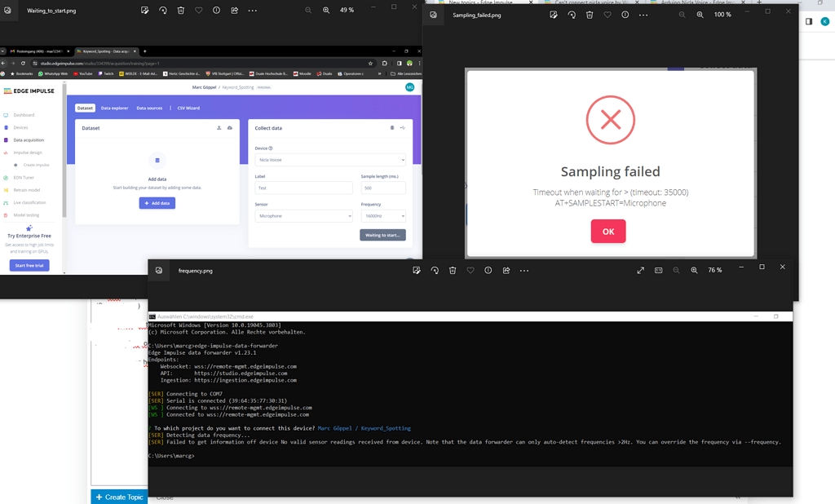Image resolution: width=835 pixels, height=504 pixels.
Task: Toggle full screen for frequency.png
Action: (x=641, y=270)
